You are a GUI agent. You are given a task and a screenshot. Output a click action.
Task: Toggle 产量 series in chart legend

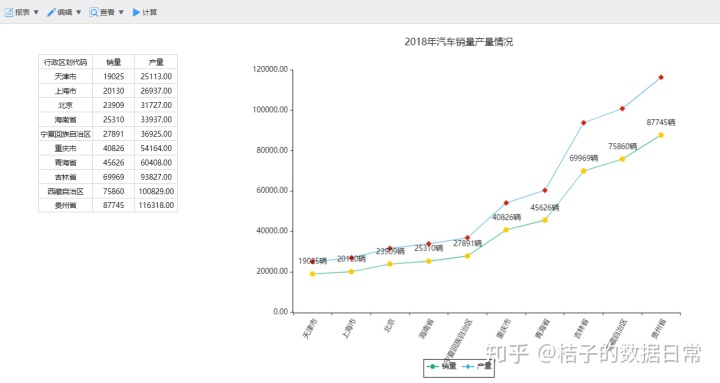[477, 366]
